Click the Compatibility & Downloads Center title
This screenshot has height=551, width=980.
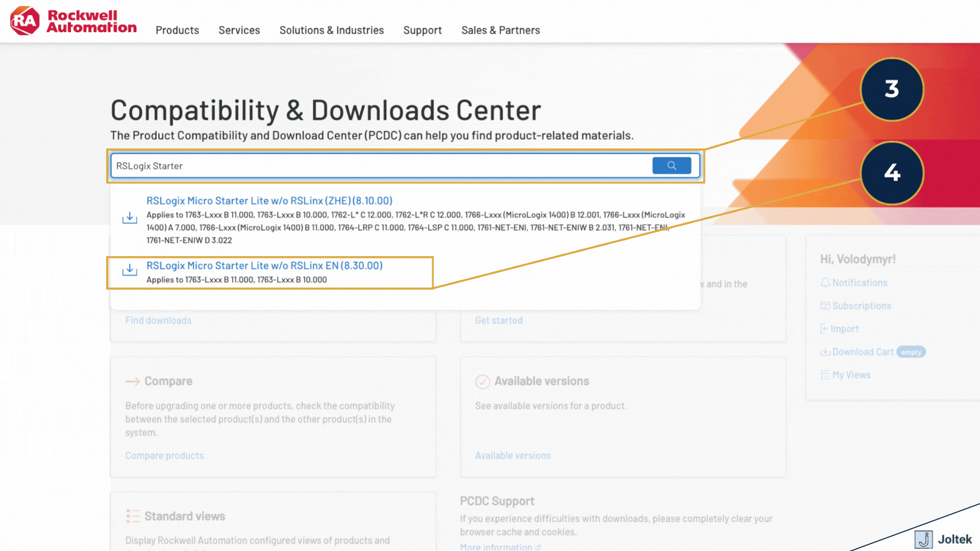click(326, 110)
